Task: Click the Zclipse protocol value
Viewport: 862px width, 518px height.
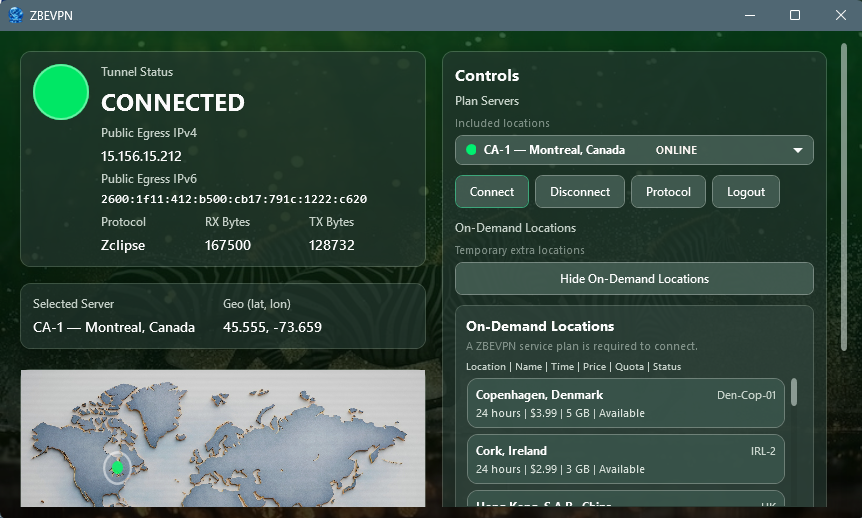Action: [x=123, y=245]
